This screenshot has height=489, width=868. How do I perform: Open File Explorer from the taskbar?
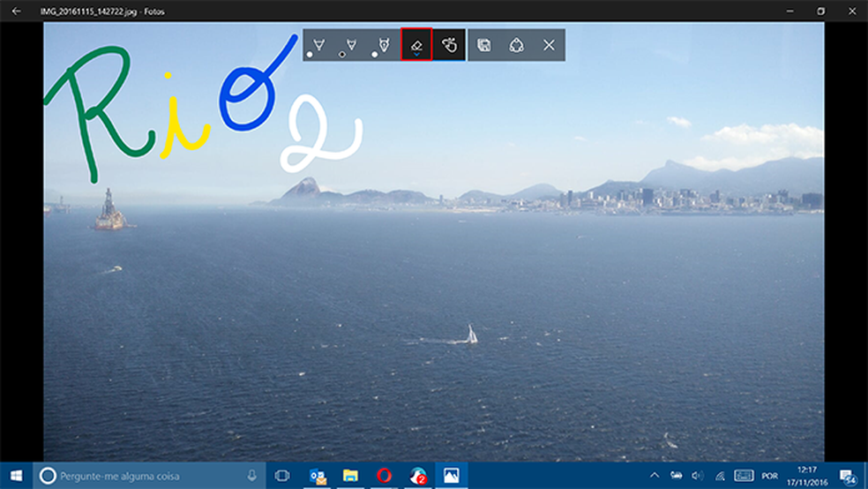click(x=350, y=476)
